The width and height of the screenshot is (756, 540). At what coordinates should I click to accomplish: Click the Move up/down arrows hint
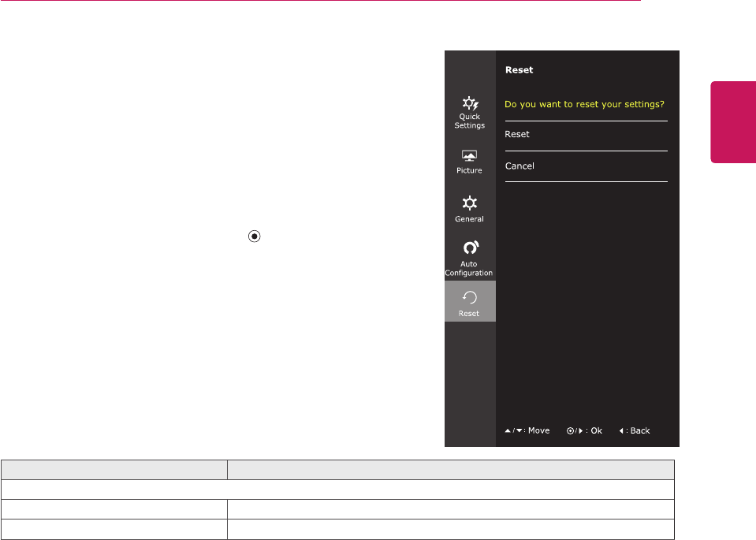point(527,430)
